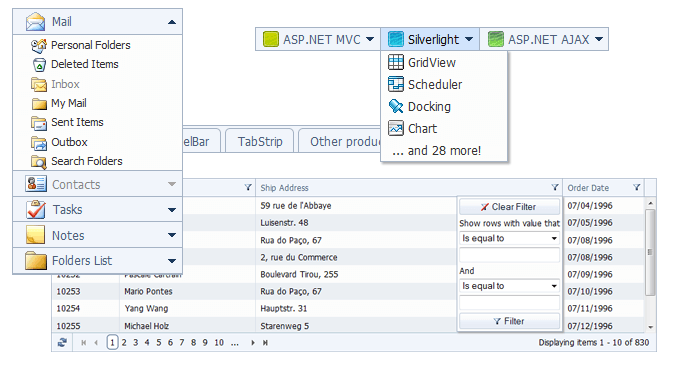Click the Notes yellow sticky icon
The image size is (673, 376).
coord(35,235)
